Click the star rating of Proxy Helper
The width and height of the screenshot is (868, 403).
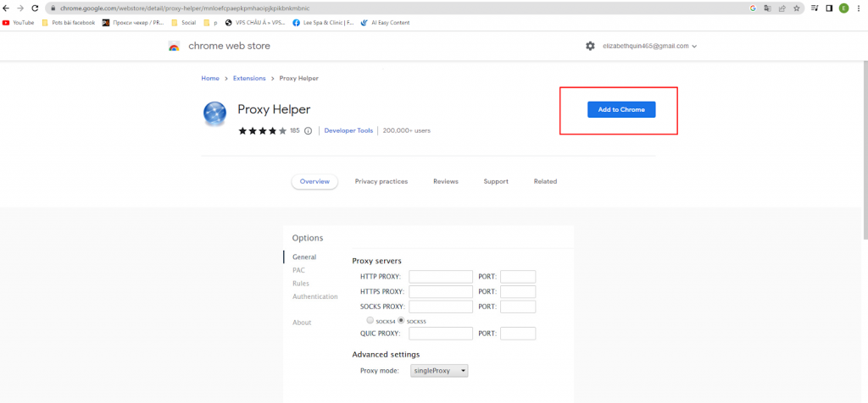[263, 131]
